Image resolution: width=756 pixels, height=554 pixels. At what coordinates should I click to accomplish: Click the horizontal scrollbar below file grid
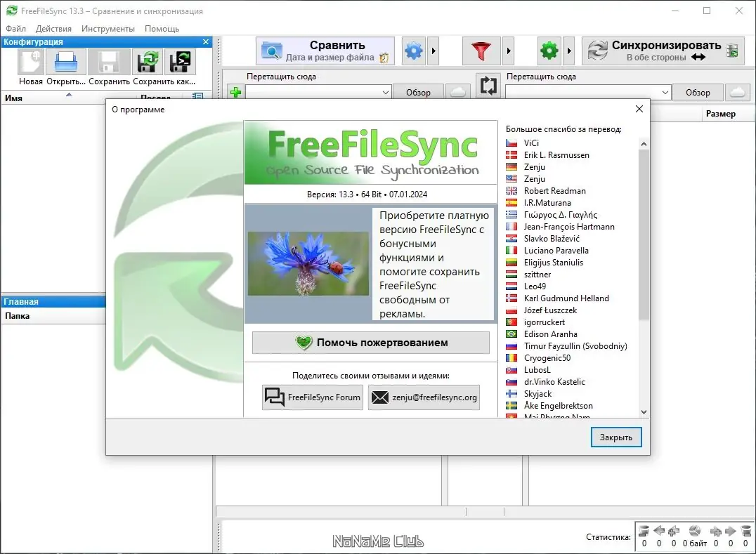tap(485, 512)
